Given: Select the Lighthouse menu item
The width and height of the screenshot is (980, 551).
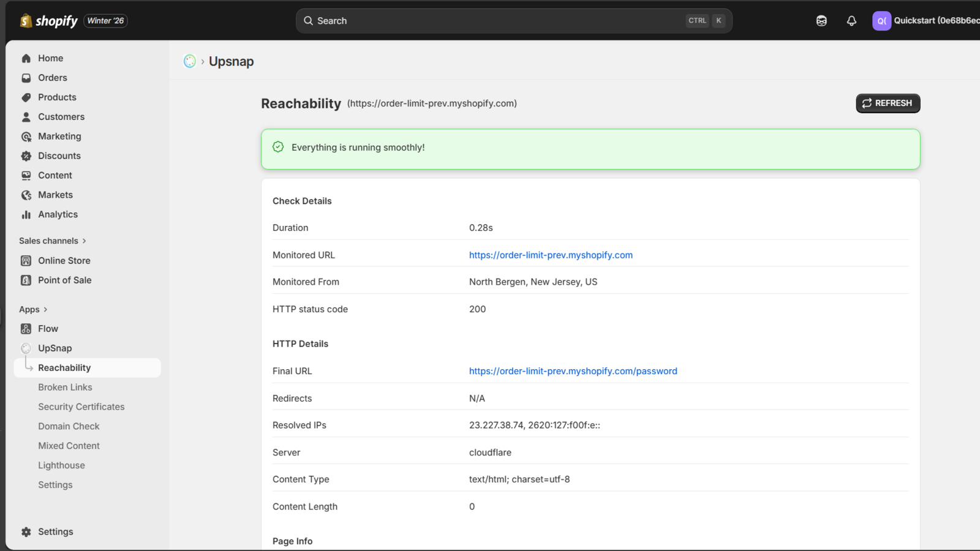Looking at the screenshot, I should click(x=61, y=465).
